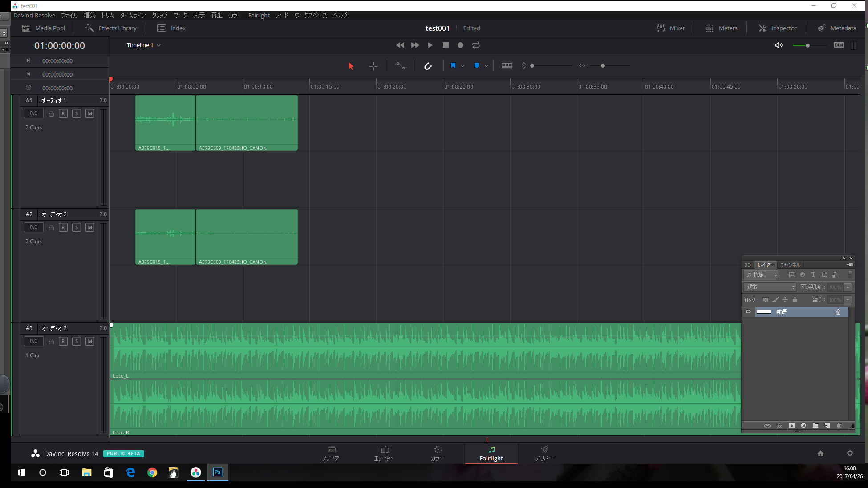Viewport: 868px width, 488px height.
Task: Select the red arrow pointer tool
Action: pos(351,66)
